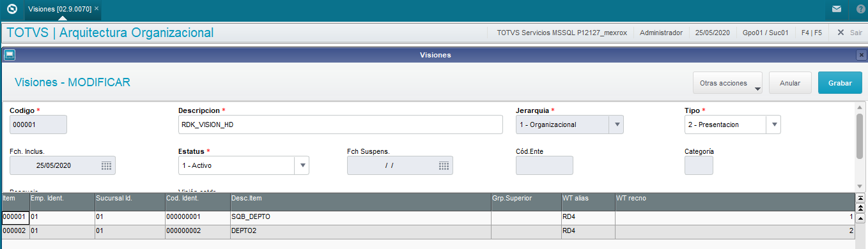The image size is (868, 249).
Task: Click TOTVS Servicios MSSQL P12127_mexrox label
Action: coord(562,33)
